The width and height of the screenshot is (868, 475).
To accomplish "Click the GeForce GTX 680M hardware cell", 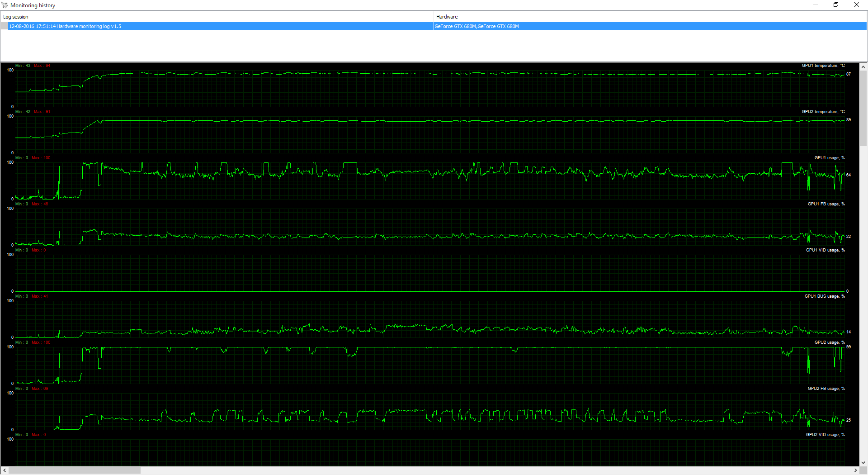I will (x=650, y=26).
